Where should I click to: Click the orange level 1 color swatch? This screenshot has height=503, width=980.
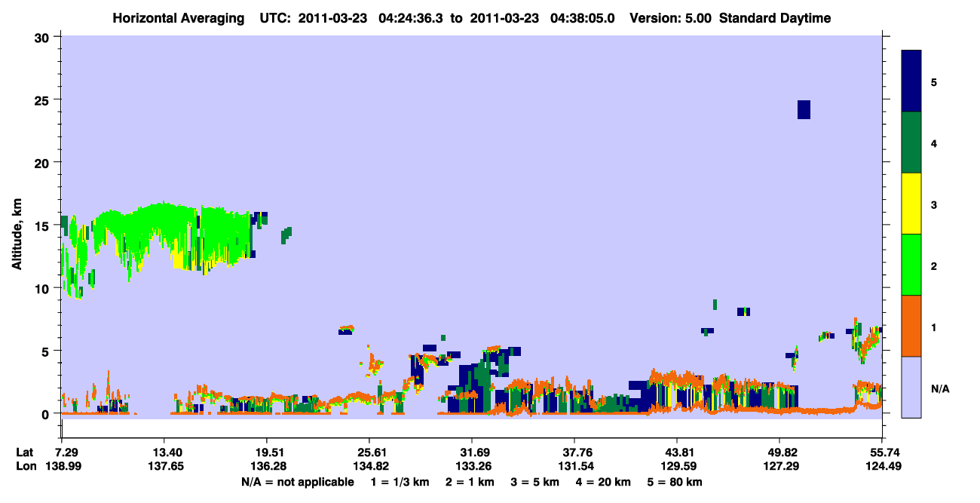coord(911,326)
